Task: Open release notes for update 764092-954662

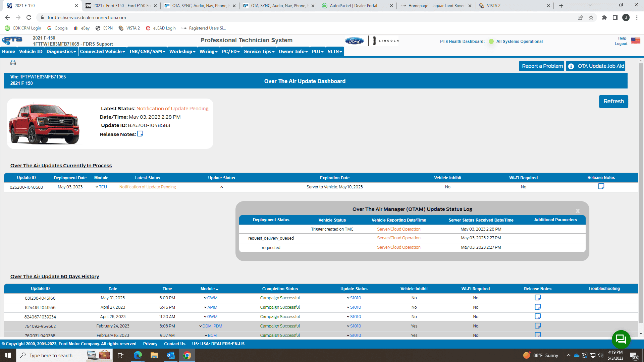Action: click(538, 326)
